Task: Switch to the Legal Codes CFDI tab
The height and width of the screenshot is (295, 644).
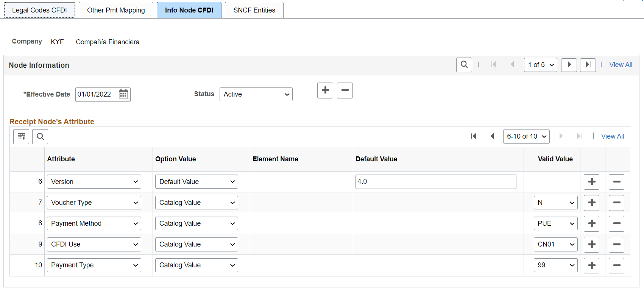Action: pyautogui.click(x=39, y=10)
